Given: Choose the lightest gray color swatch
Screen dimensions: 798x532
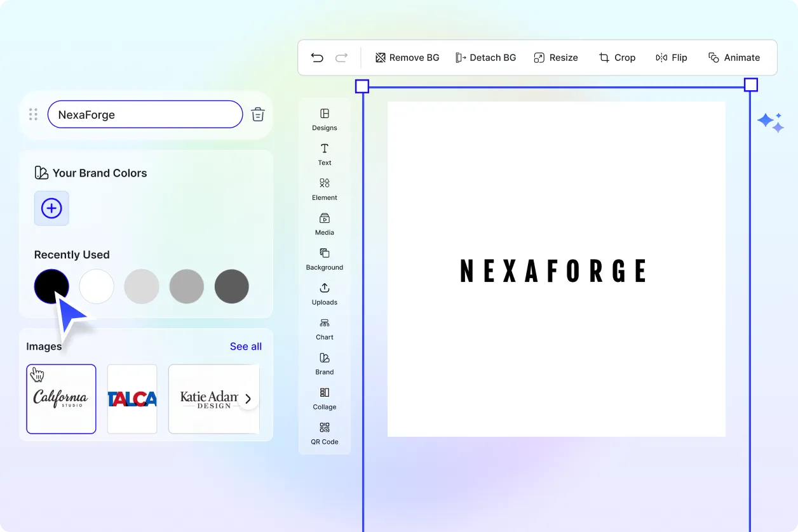Looking at the screenshot, I should 142,286.
